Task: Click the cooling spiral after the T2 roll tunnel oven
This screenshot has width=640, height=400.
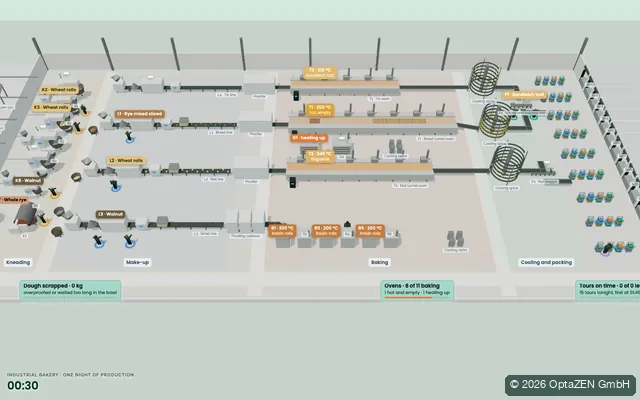Action: (x=507, y=164)
